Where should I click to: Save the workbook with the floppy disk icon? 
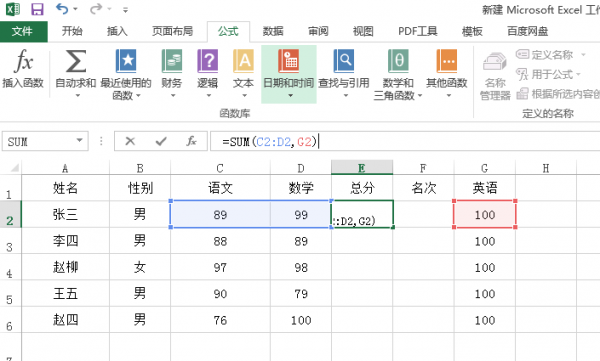(x=37, y=9)
